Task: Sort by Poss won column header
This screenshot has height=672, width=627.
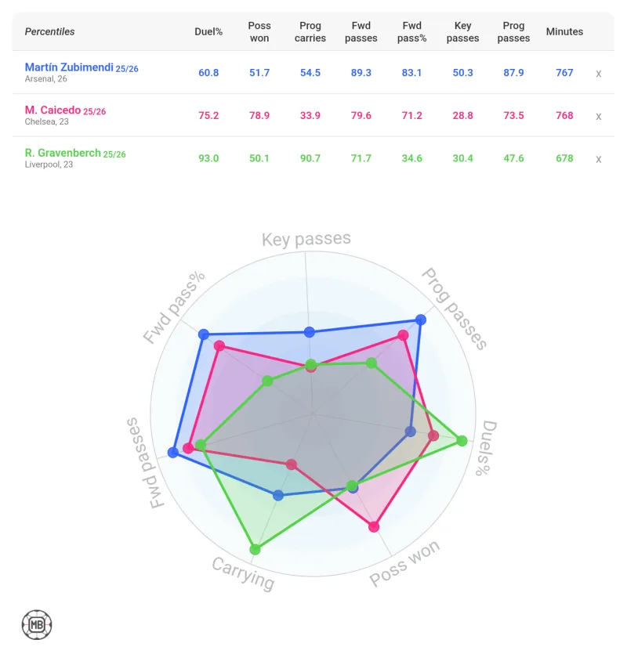Action: click(x=259, y=32)
